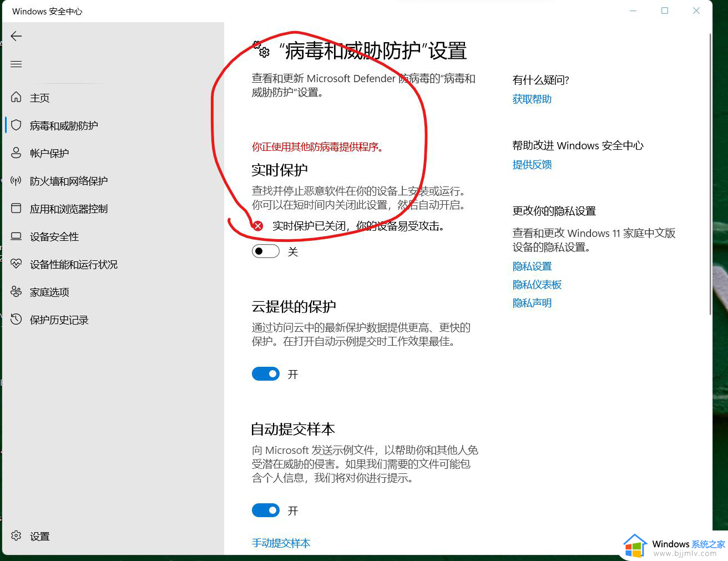The height and width of the screenshot is (561, 728).
Task: Turn on the 实时保护 toggle
Action: 266,251
